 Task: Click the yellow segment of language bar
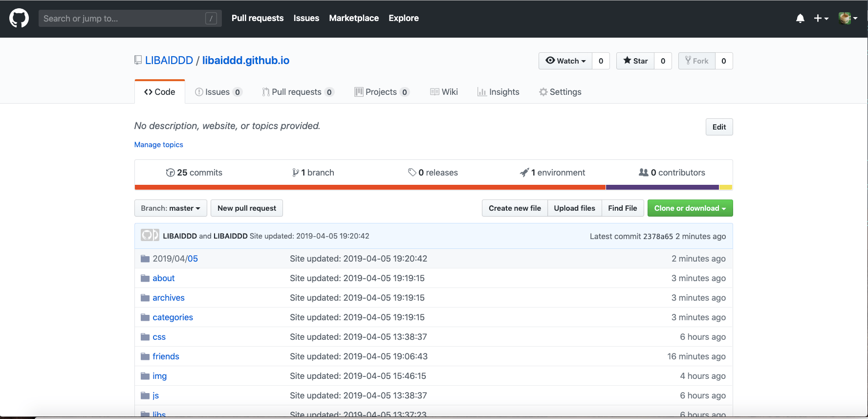coord(726,187)
